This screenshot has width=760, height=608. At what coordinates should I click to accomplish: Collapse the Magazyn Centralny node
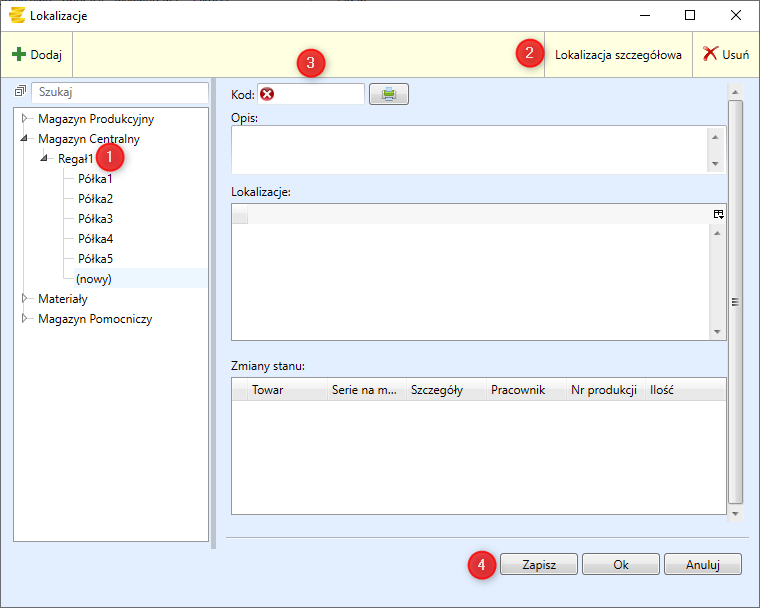pos(26,139)
